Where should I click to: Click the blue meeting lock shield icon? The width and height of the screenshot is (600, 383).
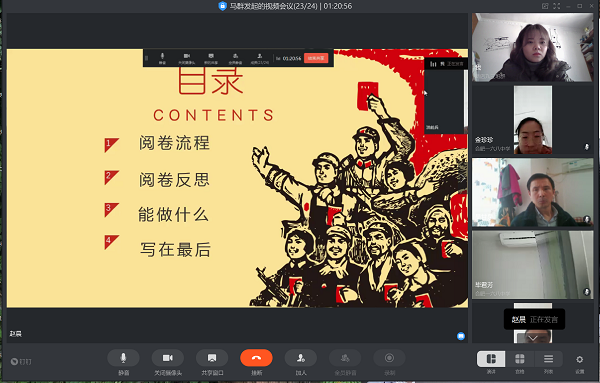(222, 6)
